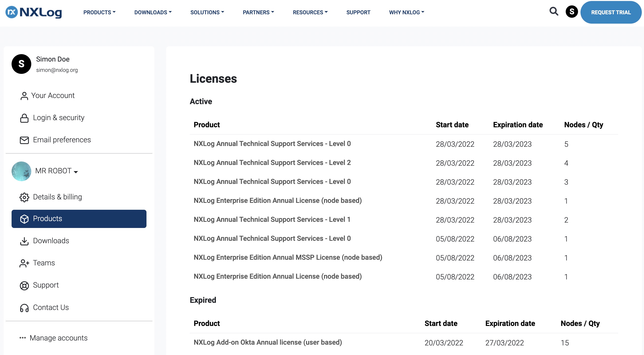Expand the RESOURCES menu
This screenshot has width=644, height=355.
310,12
